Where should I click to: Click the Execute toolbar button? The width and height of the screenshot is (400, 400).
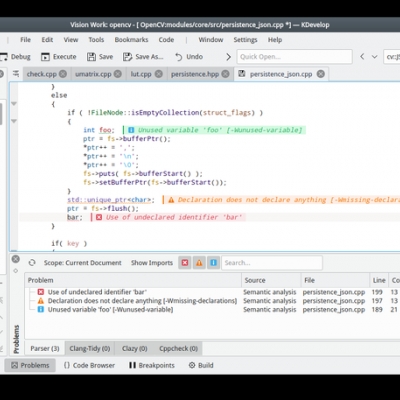click(59, 57)
